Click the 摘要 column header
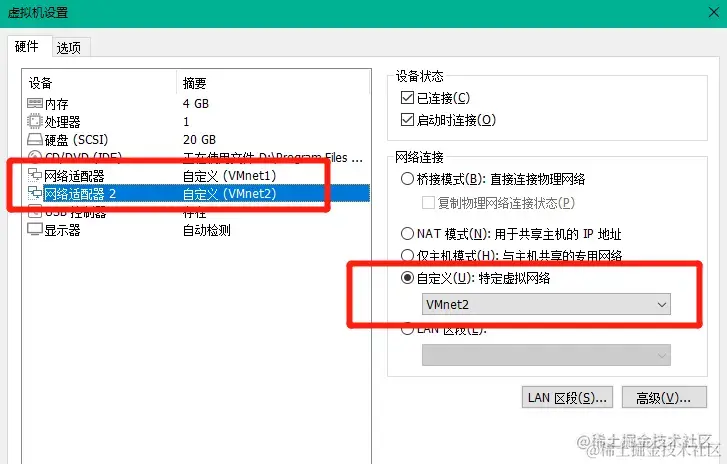The image size is (727, 464). pos(273,83)
